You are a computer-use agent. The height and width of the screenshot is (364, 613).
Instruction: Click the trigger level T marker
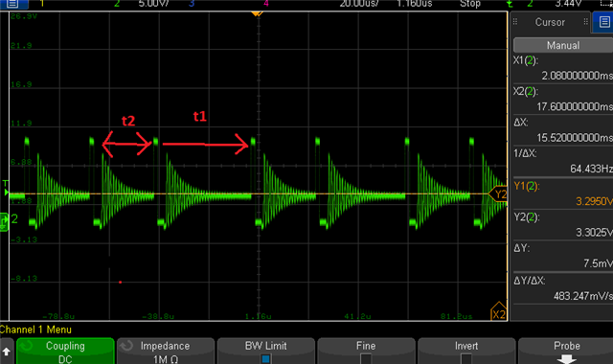pos(6,188)
